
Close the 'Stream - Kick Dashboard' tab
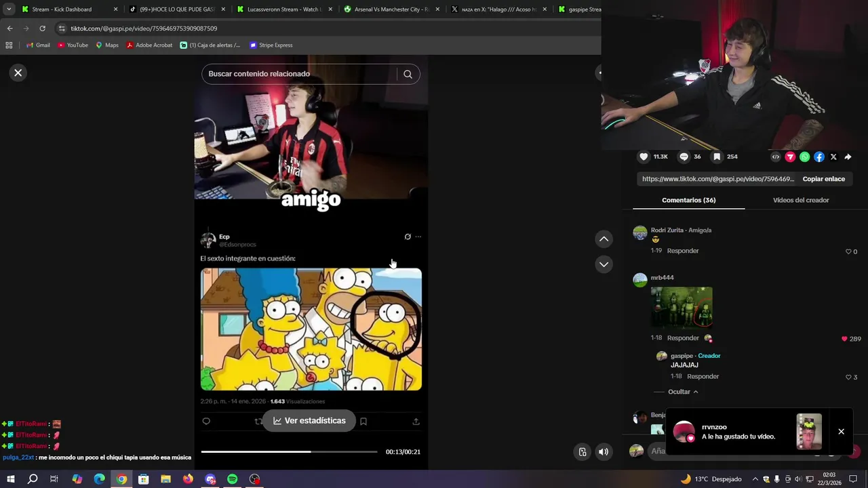115,9
